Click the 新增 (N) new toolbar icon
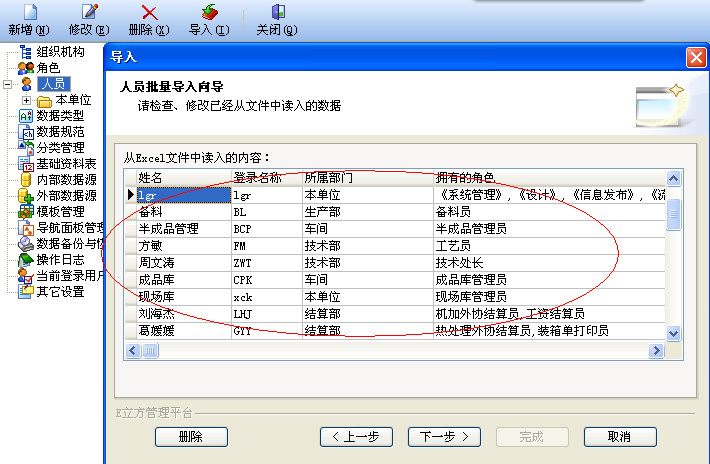The height and width of the screenshot is (464, 710). click(x=30, y=12)
